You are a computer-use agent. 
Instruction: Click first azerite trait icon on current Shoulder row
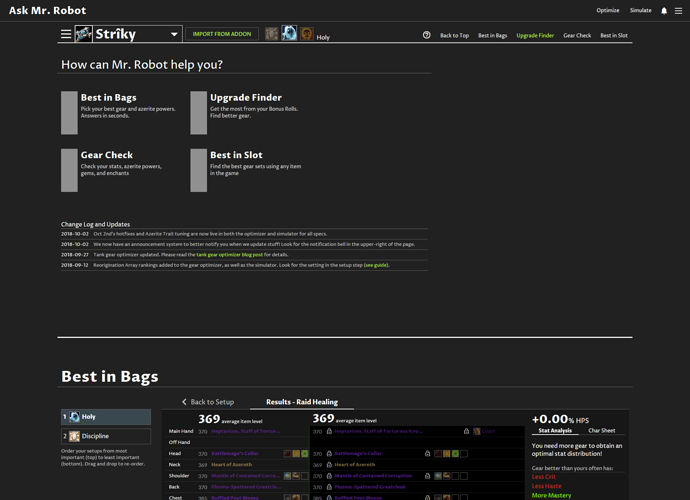(287, 476)
